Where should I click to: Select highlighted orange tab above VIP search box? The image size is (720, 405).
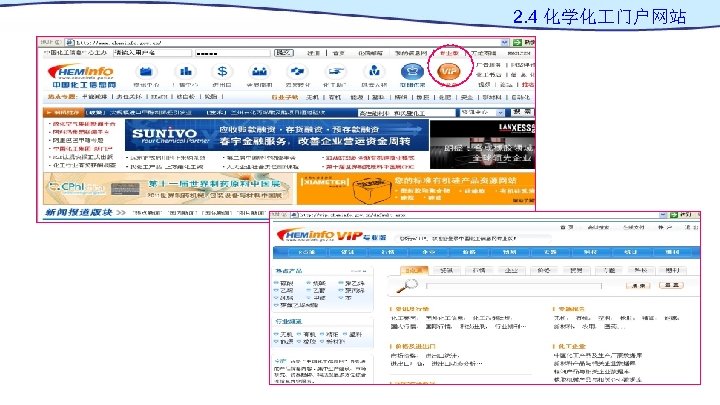coord(414,270)
